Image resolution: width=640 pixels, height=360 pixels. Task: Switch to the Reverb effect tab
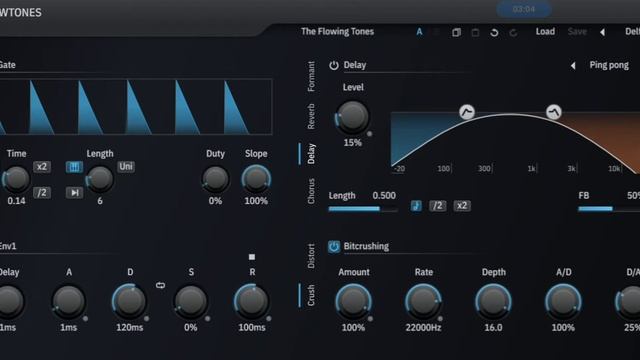[x=311, y=116]
